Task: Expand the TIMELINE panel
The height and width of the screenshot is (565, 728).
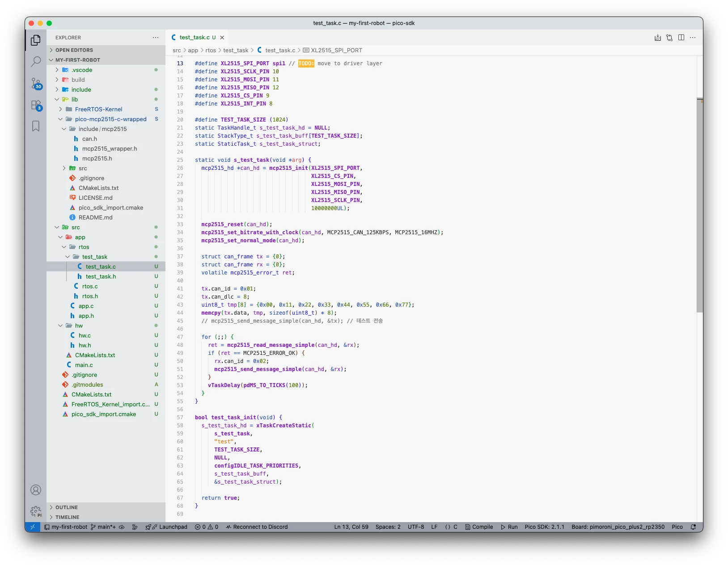Action: [x=67, y=517]
